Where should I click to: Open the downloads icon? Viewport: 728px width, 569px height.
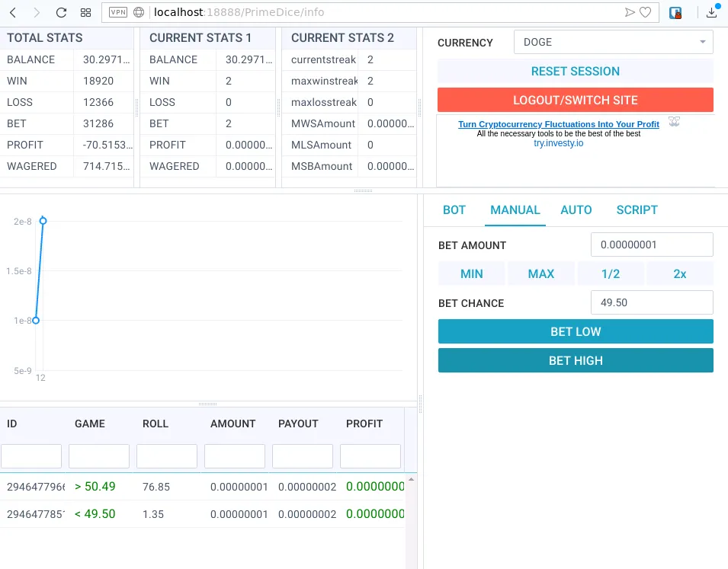pos(712,11)
